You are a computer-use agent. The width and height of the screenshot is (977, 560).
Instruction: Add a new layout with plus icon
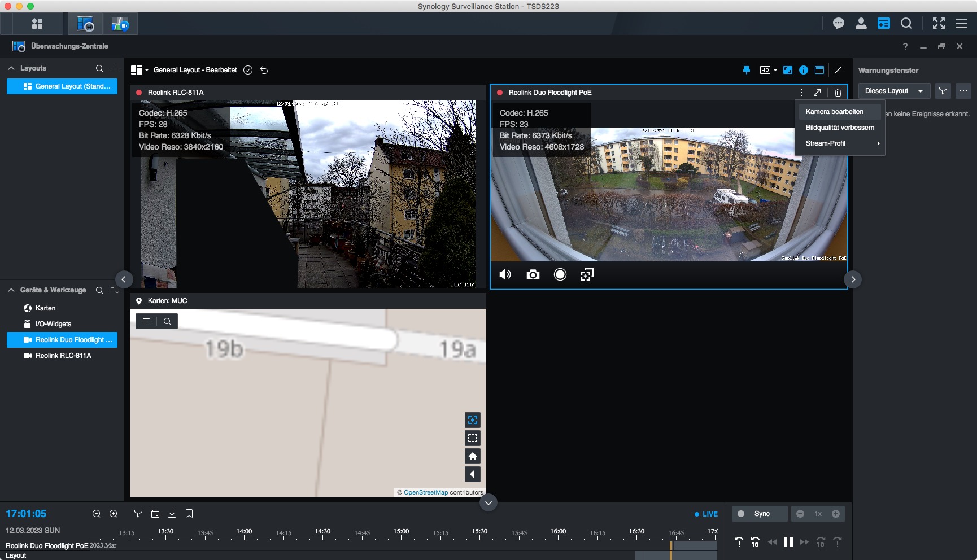pos(115,68)
